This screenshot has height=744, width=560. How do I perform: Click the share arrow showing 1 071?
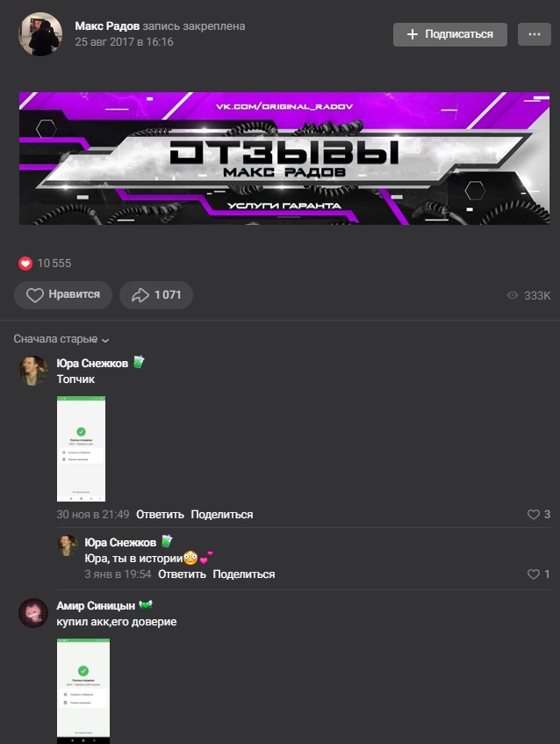[156, 295]
